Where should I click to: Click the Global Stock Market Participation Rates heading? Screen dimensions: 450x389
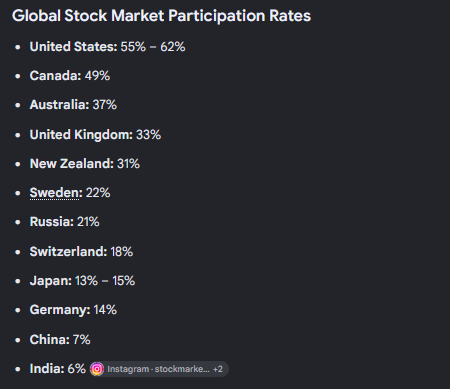tap(161, 15)
